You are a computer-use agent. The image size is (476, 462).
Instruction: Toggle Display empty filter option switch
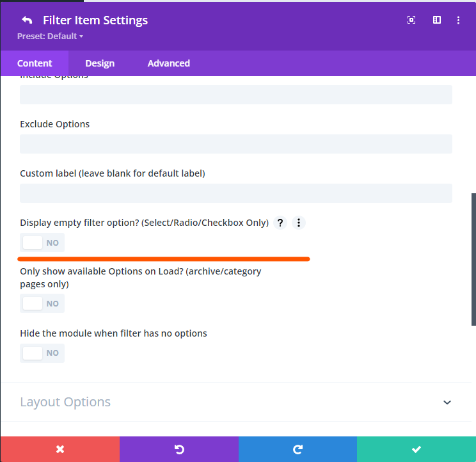coord(42,243)
